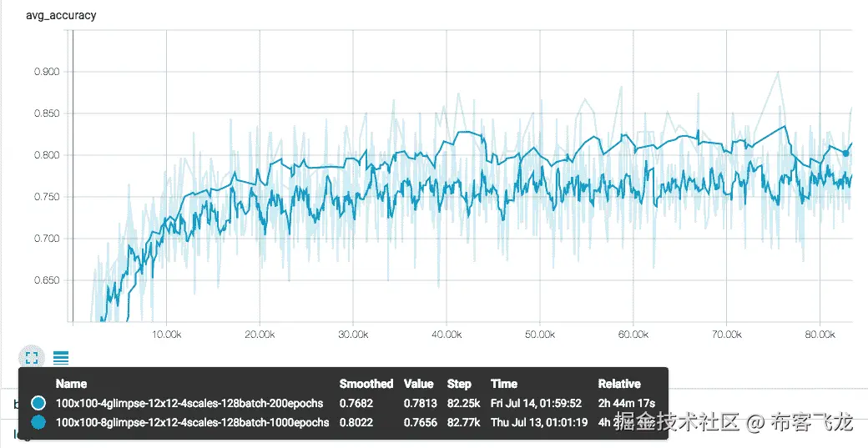Click the dark 1000epochs run color circle
The image size is (868, 448).
tap(38, 423)
